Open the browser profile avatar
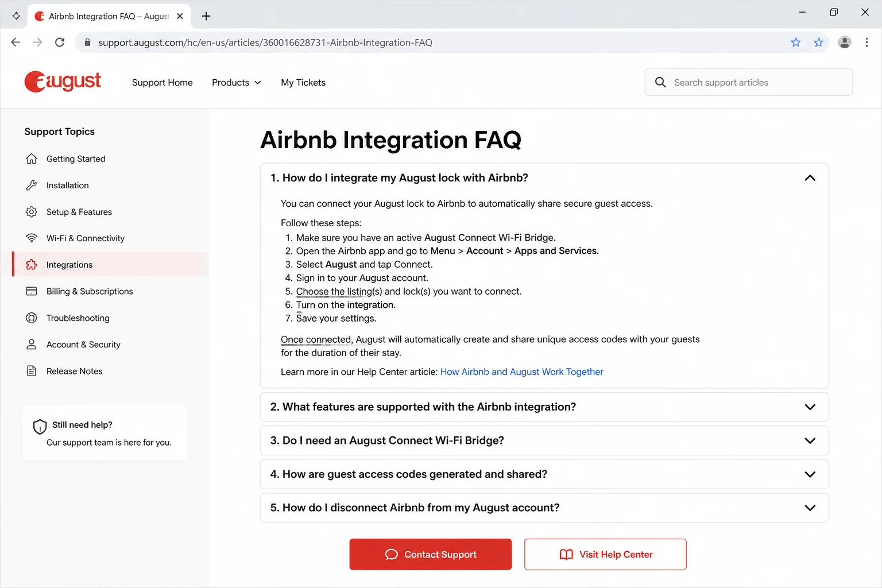 844,42
